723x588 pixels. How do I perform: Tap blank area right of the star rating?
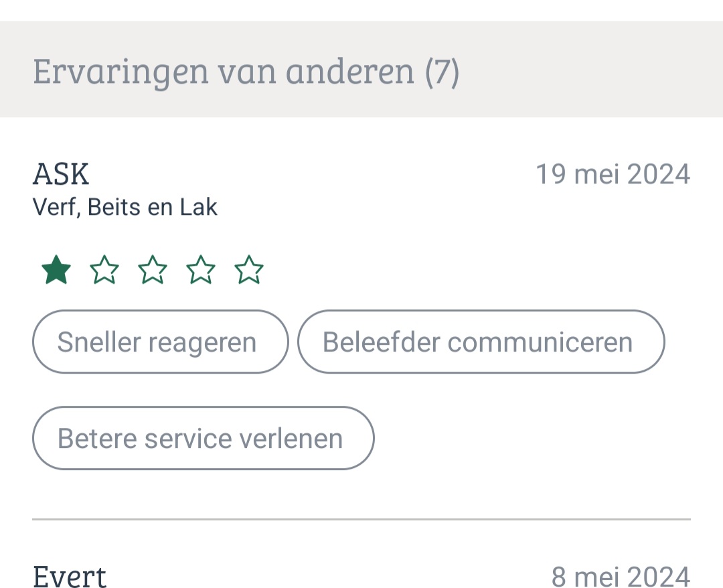469,271
